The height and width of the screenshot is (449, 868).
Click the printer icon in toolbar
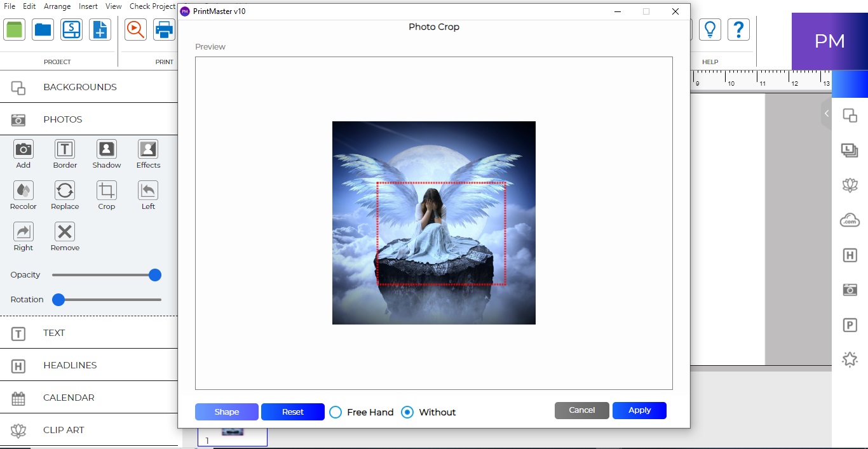(164, 29)
